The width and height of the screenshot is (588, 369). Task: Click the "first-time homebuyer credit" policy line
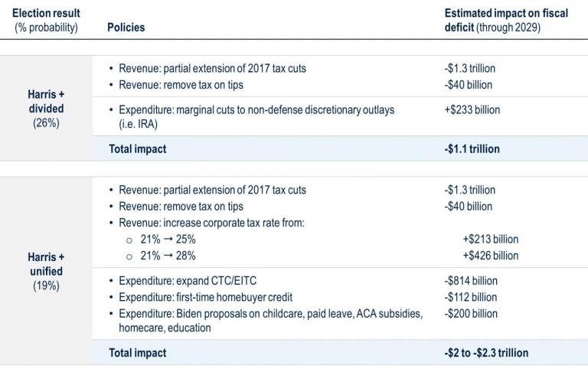205,297
